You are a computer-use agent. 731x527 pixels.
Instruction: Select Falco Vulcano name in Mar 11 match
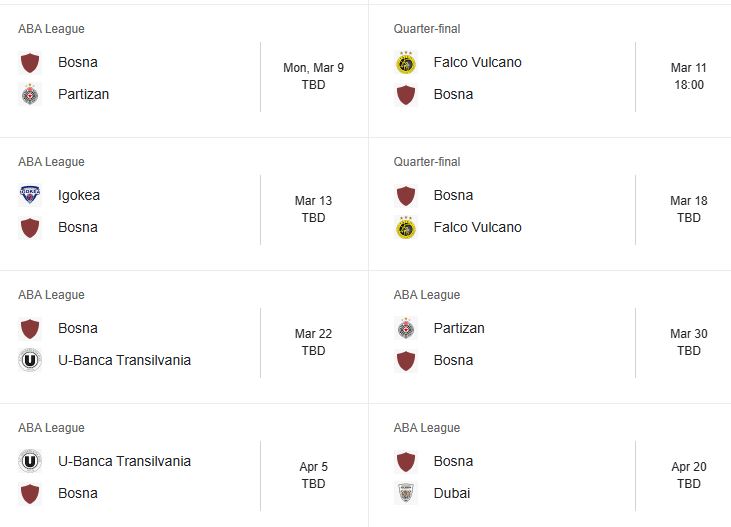click(477, 62)
